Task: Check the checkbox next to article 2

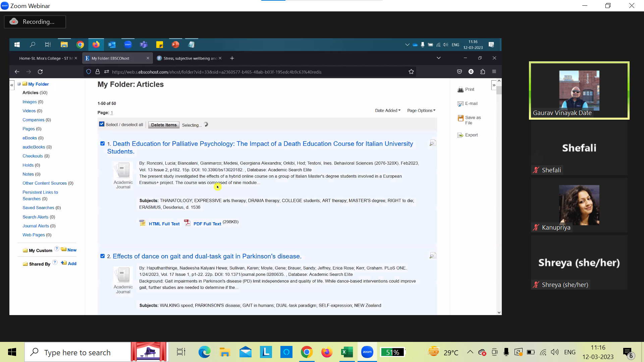Action: pos(102,256)
